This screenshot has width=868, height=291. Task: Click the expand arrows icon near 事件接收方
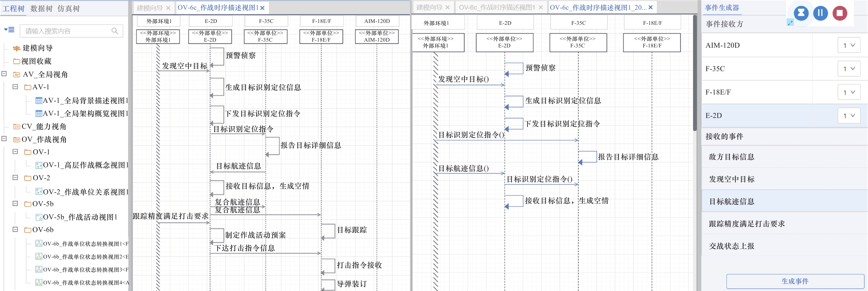790,23
